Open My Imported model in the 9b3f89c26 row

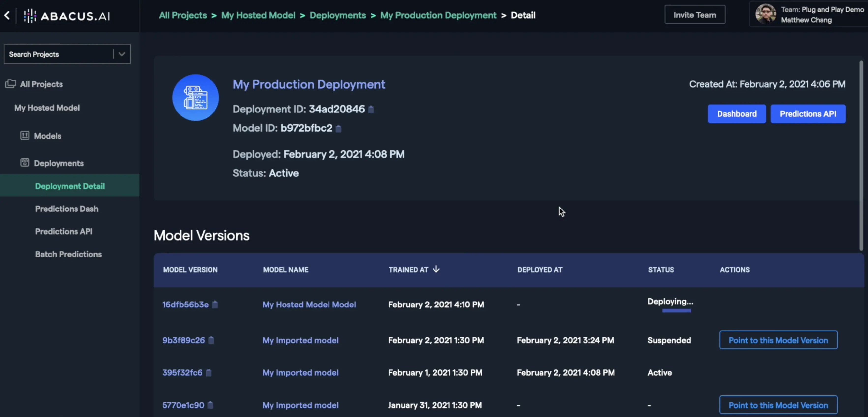300,340
